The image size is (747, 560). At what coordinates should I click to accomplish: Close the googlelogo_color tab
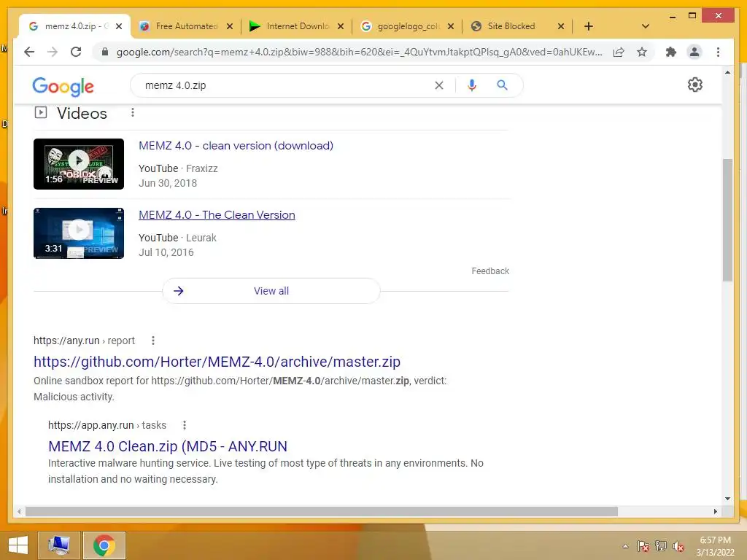point(451,26)
